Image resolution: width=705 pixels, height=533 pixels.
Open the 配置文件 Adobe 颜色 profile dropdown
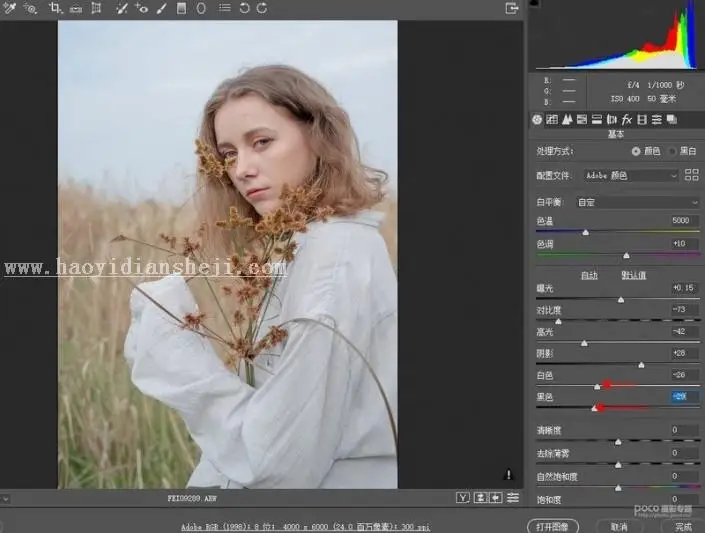(x=631, y=175)
